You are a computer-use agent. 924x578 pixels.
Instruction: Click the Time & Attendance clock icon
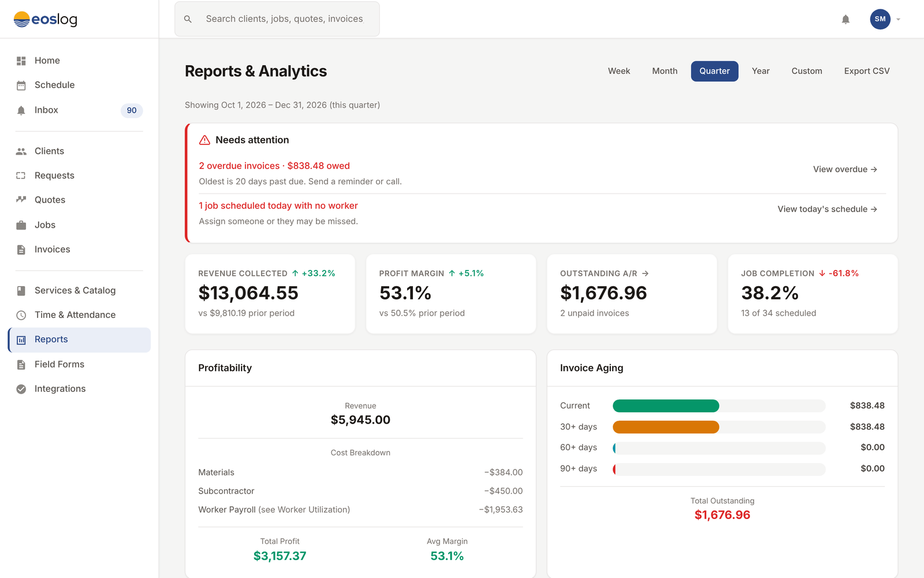[21, 315]
